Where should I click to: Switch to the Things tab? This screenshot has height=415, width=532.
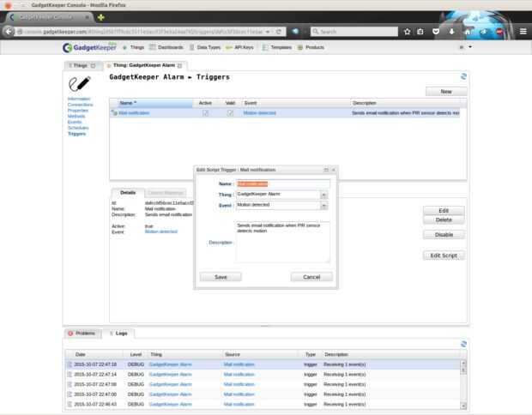pyautogui.click(x=82, y=65)
